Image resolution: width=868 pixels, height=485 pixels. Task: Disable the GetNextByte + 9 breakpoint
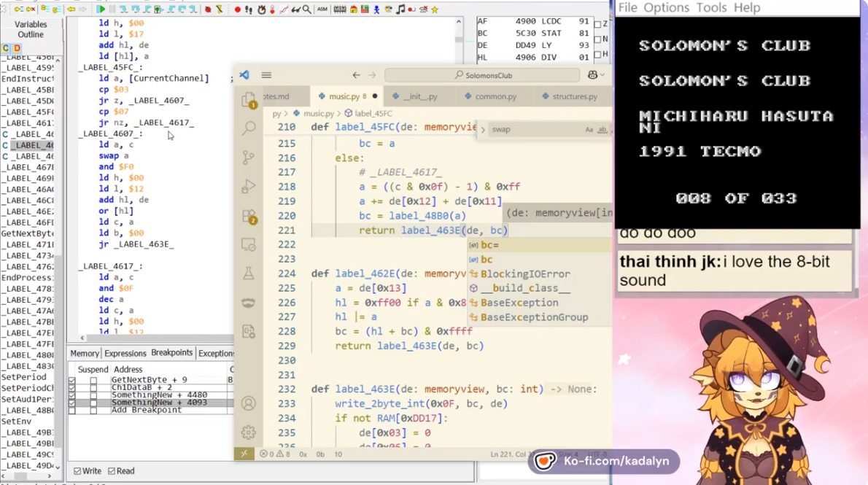(71, 381)
